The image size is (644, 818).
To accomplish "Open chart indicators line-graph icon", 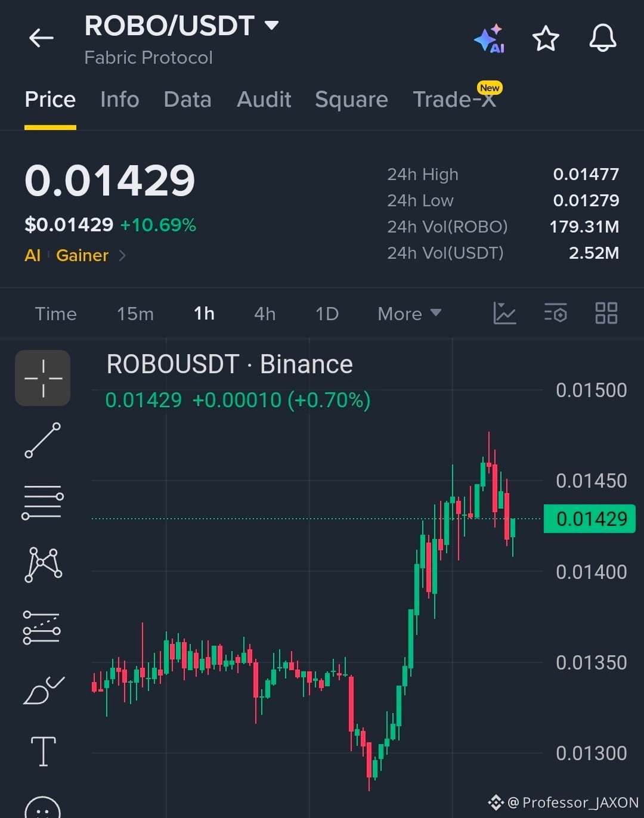I will (504, 313).
